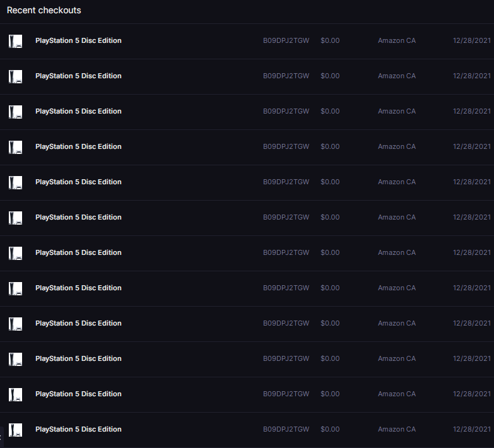Screen dimensions: 494x448
Task: Open the PlayStation 5 thumbnail in the first row
Action: [x=15, y=41]
